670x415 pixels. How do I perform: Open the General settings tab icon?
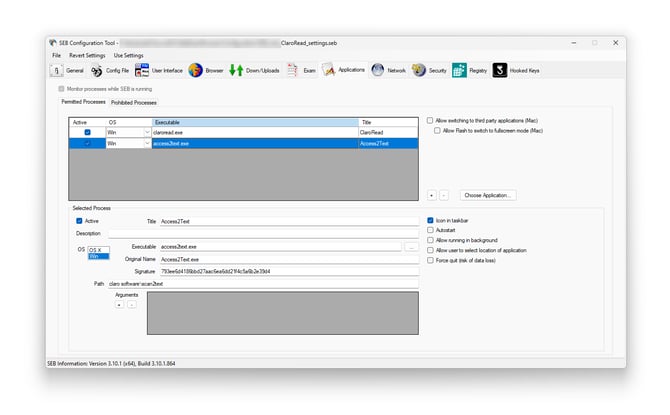[57, 70]
